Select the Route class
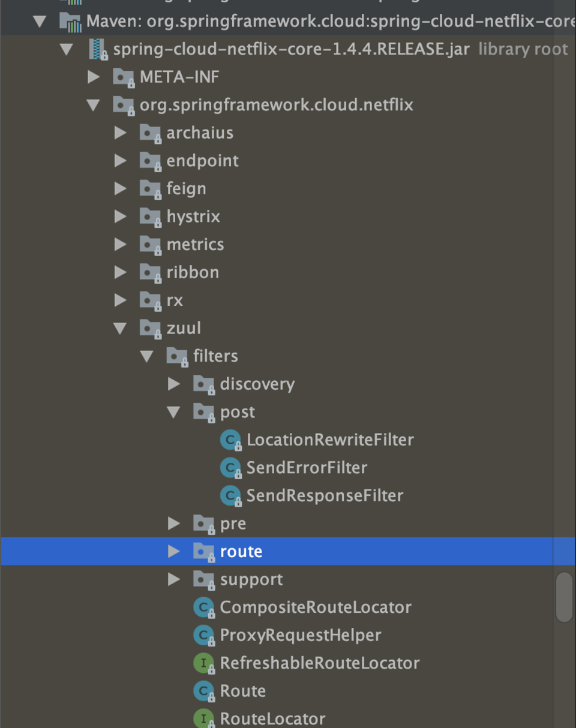This screenshot has width=576, height=728. (242, 691)
